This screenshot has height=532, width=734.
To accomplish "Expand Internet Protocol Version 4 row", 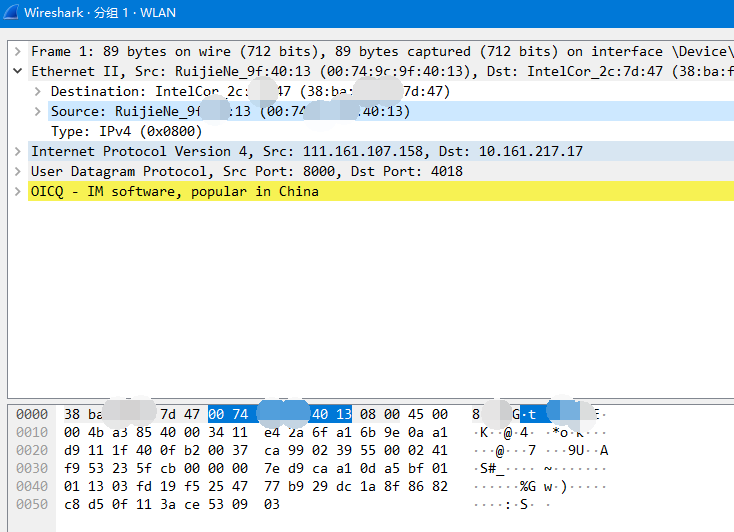I will click(x=18, y=151).
